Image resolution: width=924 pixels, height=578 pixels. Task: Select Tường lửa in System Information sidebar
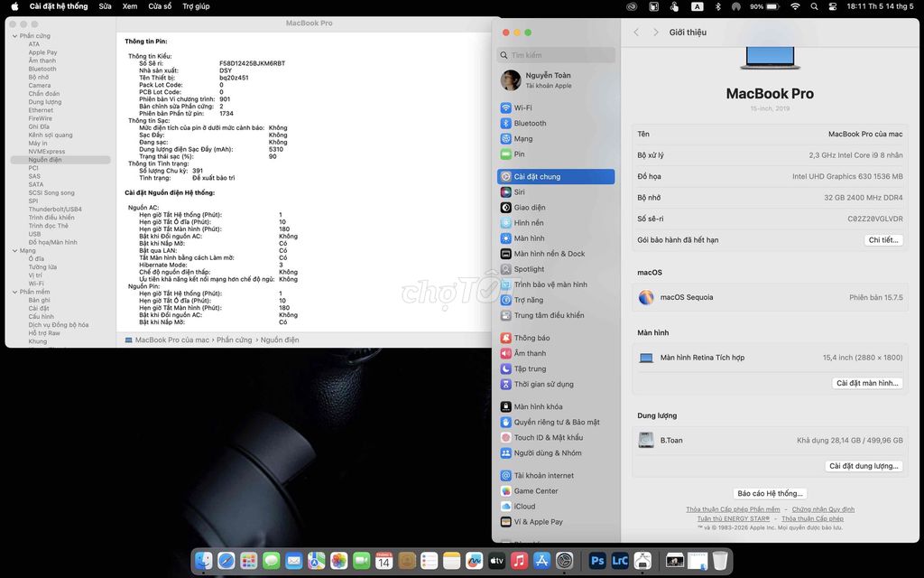coord(42,267)
